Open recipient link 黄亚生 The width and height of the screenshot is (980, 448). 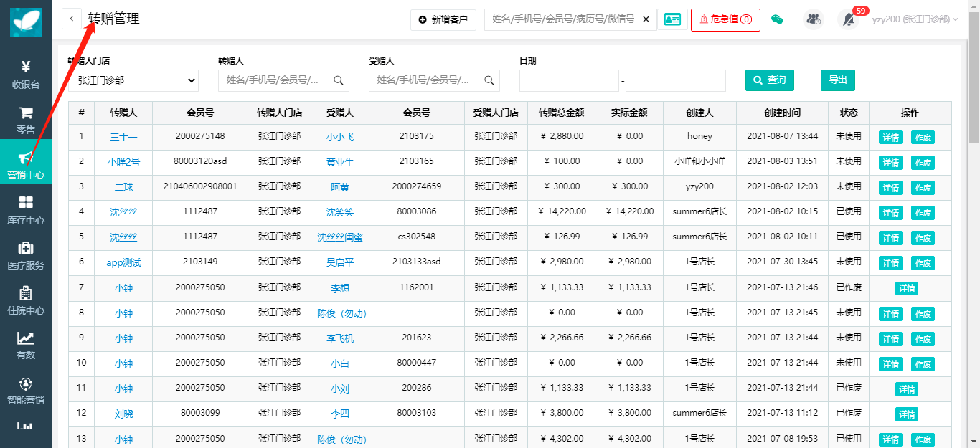340,162
